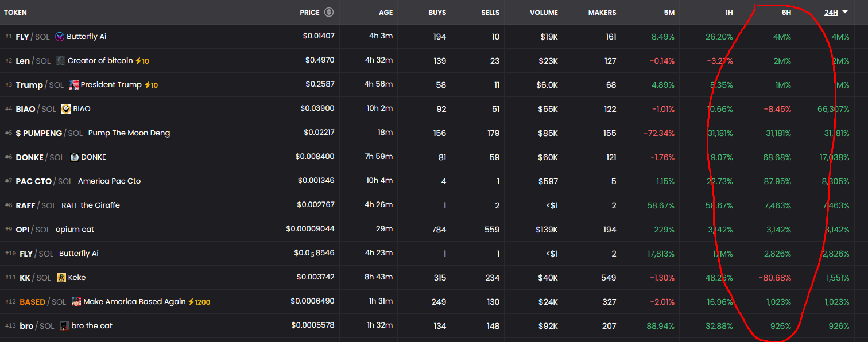Click the Make America Based Again icon

pos(76,302)
